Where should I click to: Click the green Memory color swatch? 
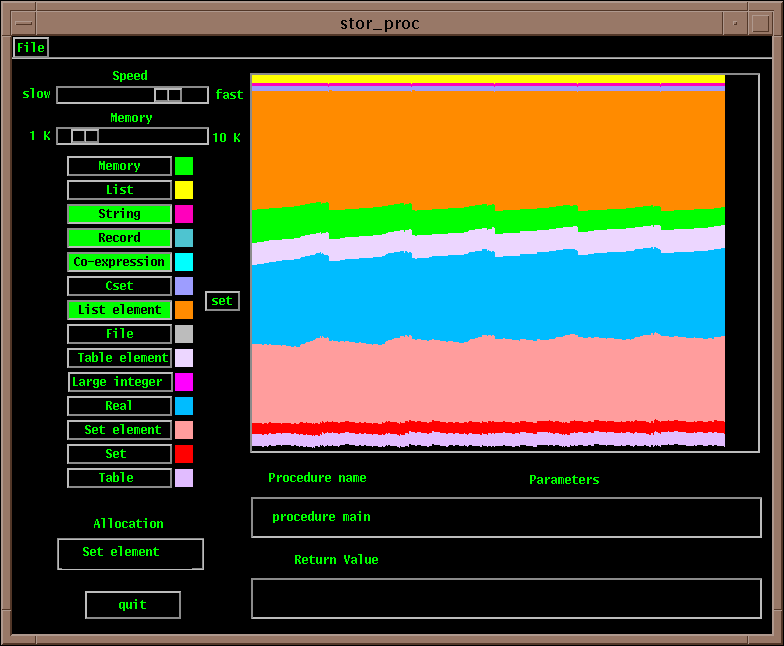click(184, 166)
